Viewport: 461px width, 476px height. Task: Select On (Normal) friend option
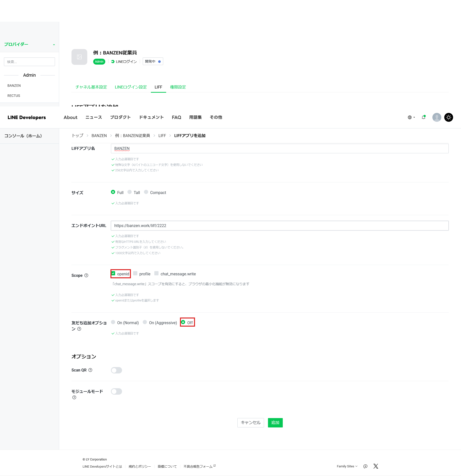113,322
